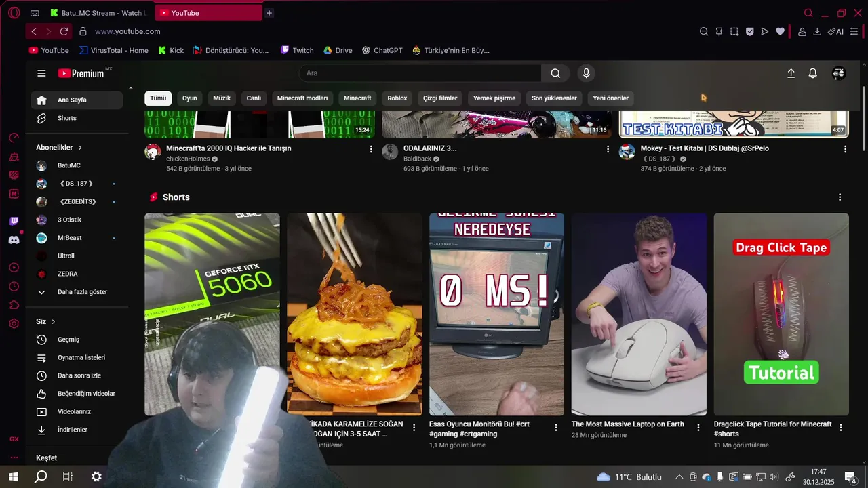The width and height of the screenshot is (868, 488).
Task: Open settings gear in Opera sidebar
Action: pyautogui.click(x=14, y=323)
